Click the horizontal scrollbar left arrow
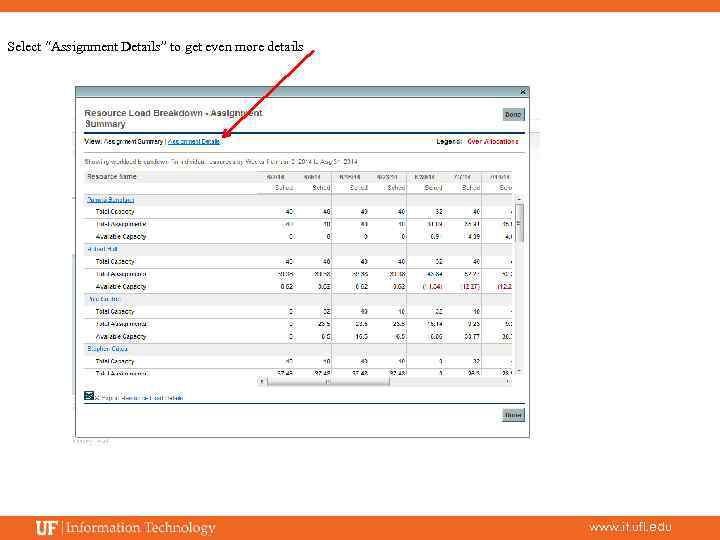Viewport: 720px width, 540px height. pyautogui.click(x=262, y=381)
